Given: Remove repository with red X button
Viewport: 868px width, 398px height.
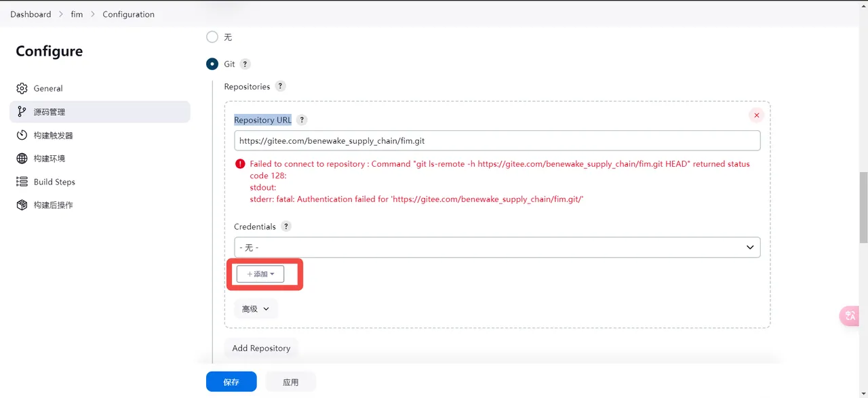Looking at the screenshot, I should tap(756, 115).
